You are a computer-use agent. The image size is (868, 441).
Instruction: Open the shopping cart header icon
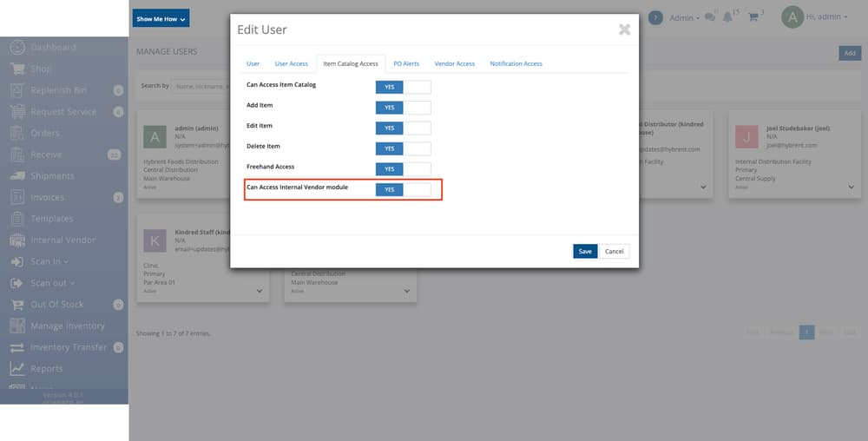[x=753, y=17]
